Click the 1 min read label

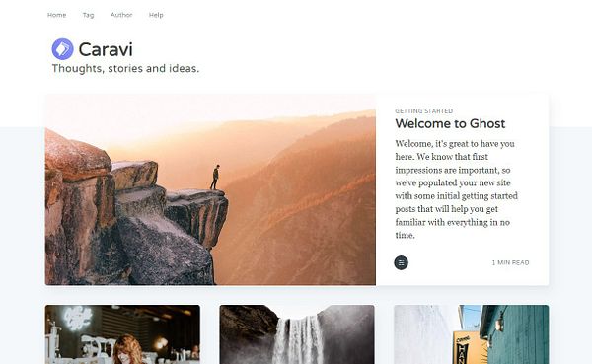(510, 262)
